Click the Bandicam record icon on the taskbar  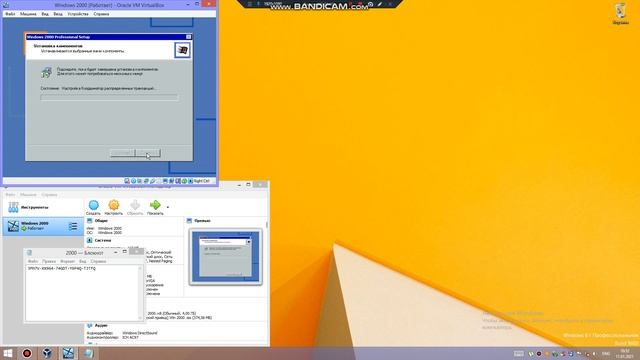point(27,353)
